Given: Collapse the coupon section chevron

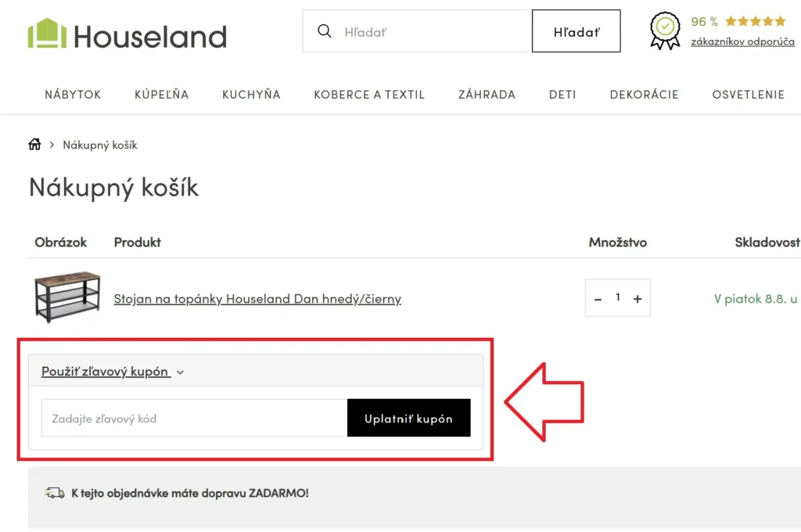Looking at the screenshot, I should 181,372.
